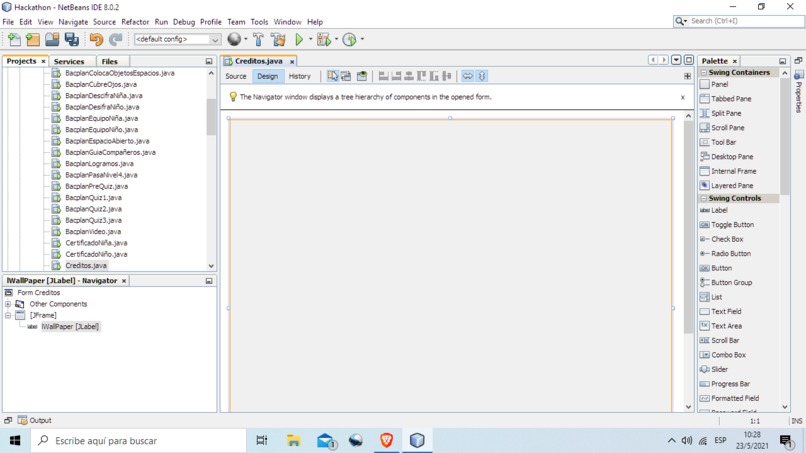
Task: Open the Refactor menu
Action: click(x=135, y=22)
